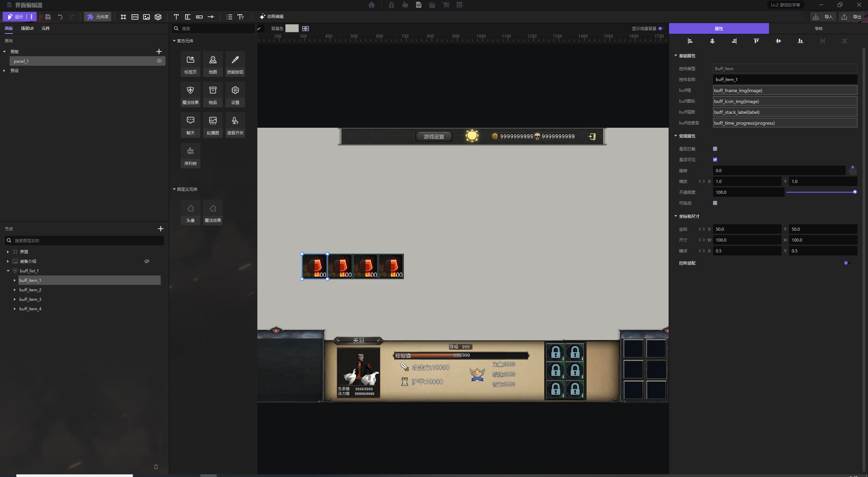Show the hidden 装备介绍 node

coord(147,261)
